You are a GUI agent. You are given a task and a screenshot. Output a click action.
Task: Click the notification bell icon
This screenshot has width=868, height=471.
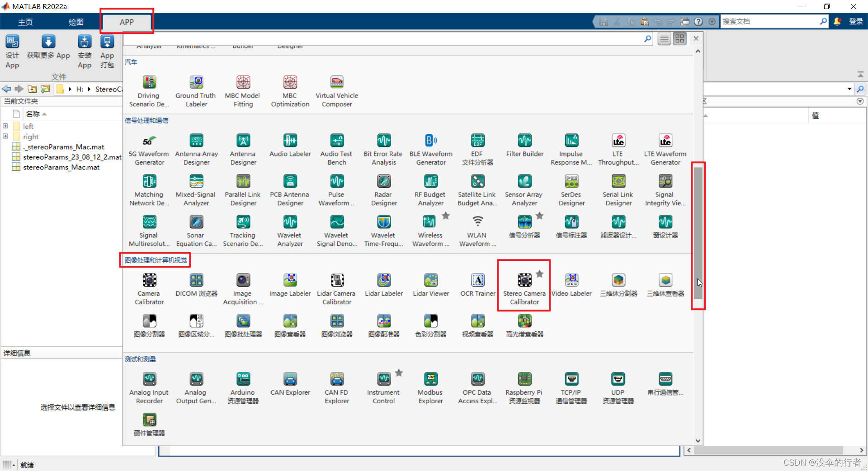pos(837,21)
